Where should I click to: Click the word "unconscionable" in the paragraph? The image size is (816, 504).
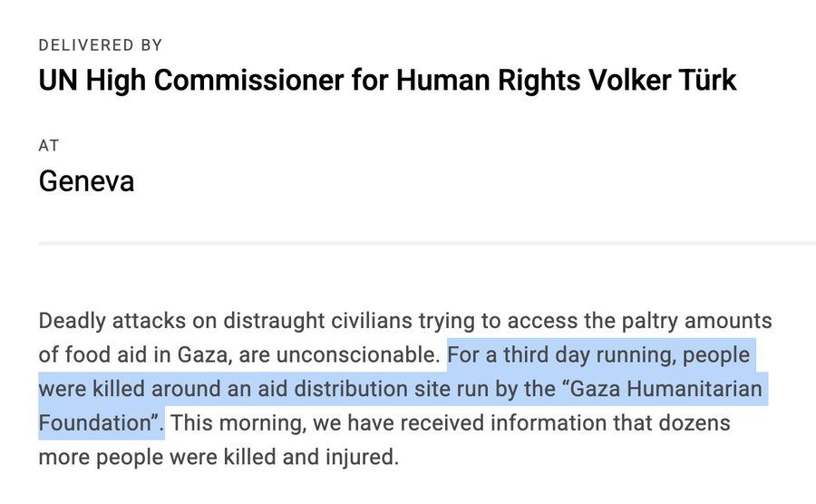(355, 355)
